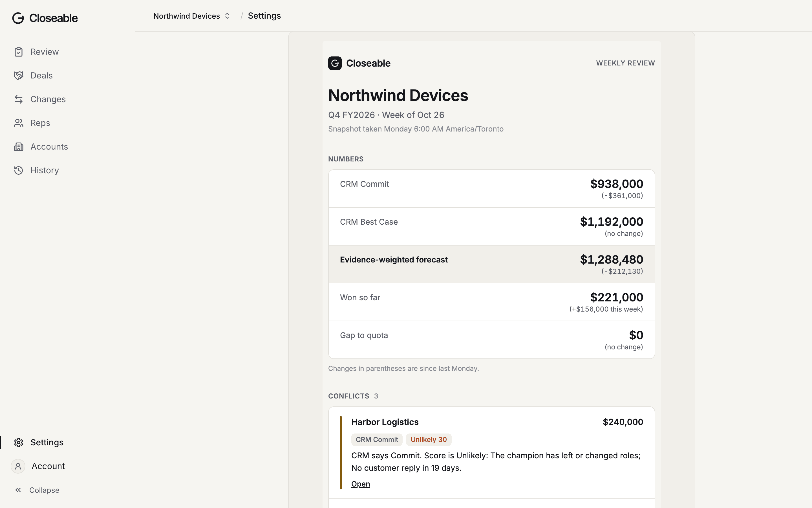Click the (-$361,000) change under CRM Commit

tap(622, 196)
